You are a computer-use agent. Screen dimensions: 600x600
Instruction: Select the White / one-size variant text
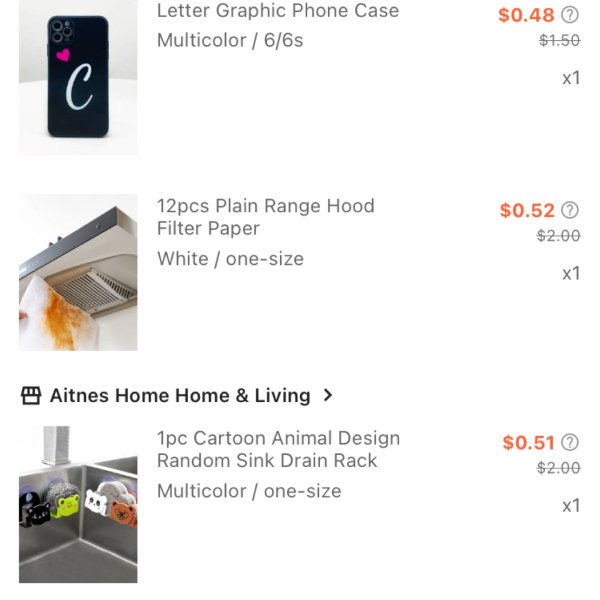[230, 259]
